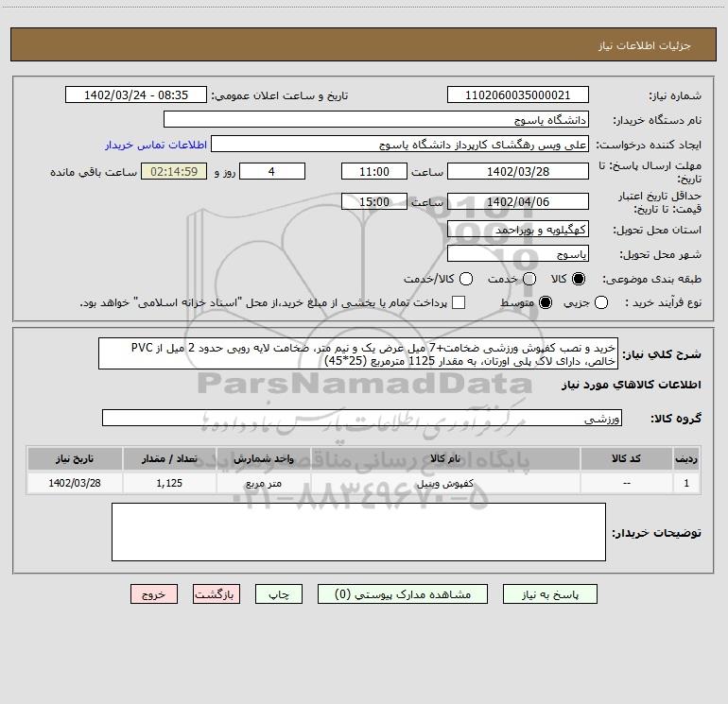Click the days remaining field showing 4
The height and width of the screenshot is (704, 728).
point(272,171)
